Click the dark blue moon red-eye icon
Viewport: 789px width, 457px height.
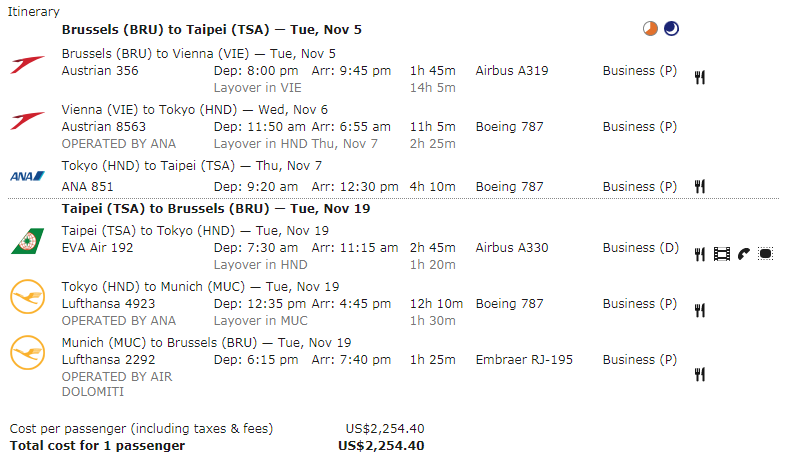point(671,29)
